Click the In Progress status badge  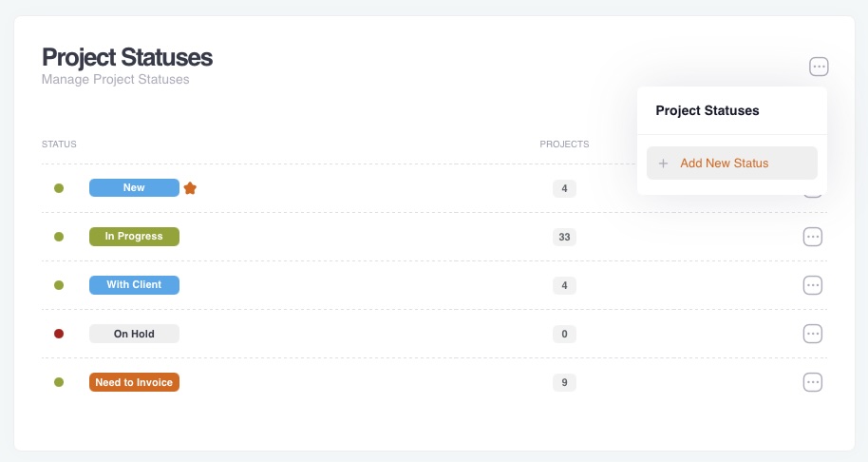[x=134, y=237]
